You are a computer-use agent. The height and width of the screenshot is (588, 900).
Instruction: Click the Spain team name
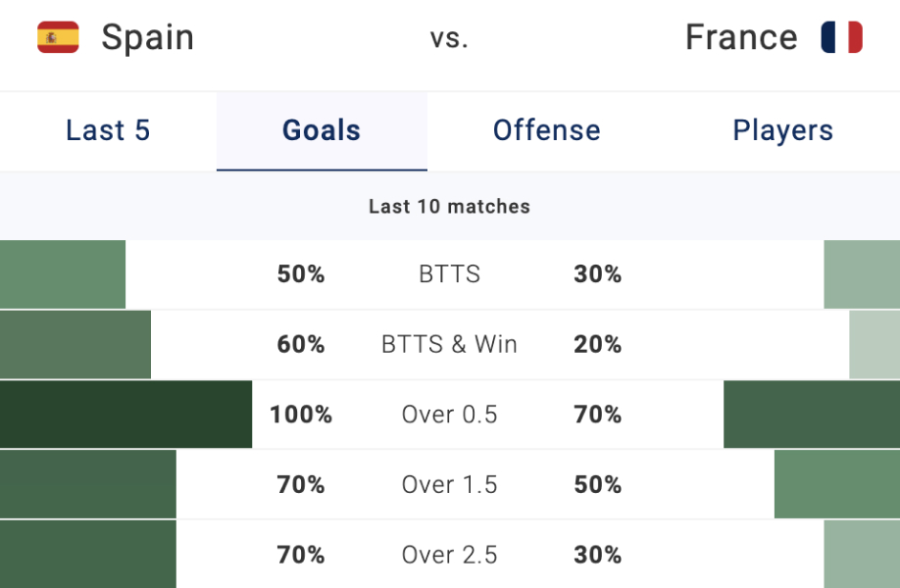(148, 38)
